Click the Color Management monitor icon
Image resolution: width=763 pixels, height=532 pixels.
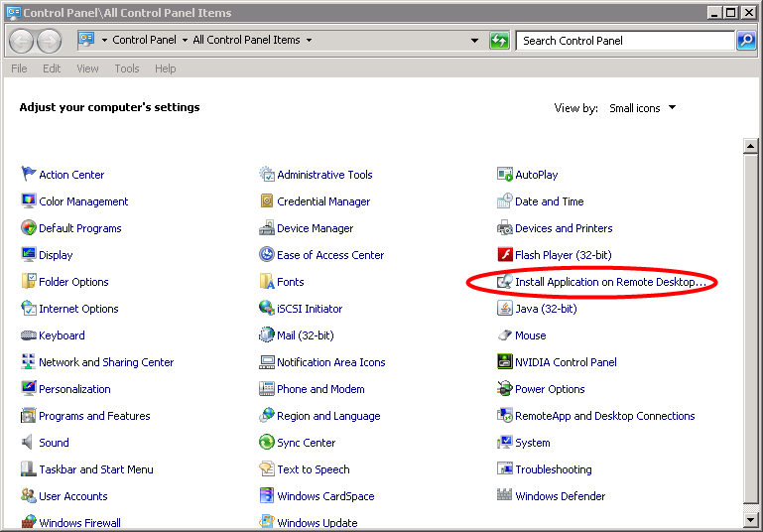click(28, 200)
